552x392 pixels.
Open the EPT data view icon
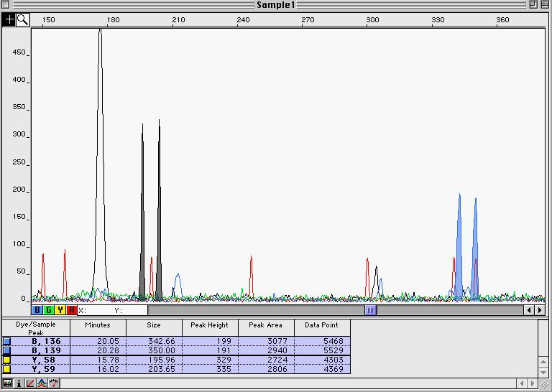tap(53, 383)
